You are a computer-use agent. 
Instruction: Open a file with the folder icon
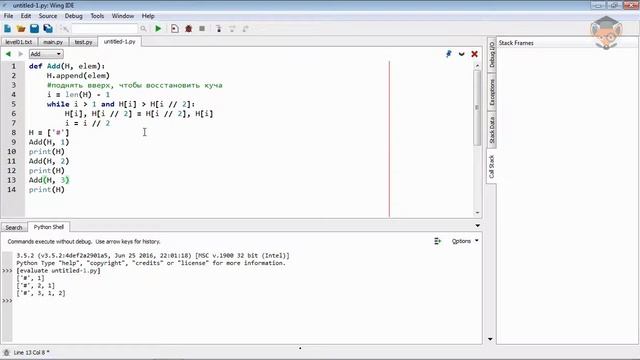click(x=21, y=29)
